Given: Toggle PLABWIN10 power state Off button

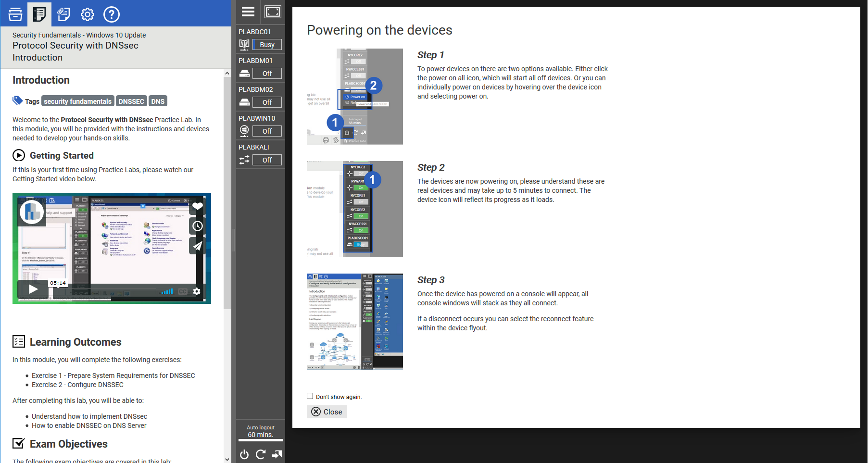Looking at the screenshot, I should coord(267,131).
